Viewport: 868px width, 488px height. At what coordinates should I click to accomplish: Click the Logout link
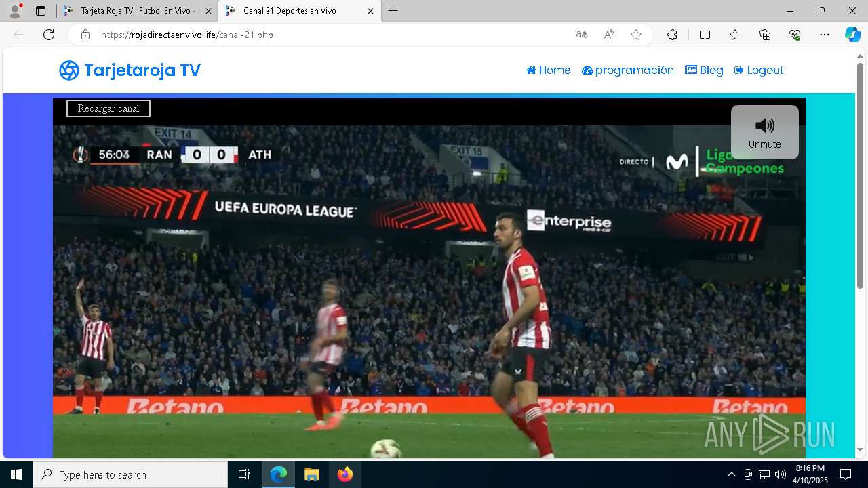tap(759, 70)
